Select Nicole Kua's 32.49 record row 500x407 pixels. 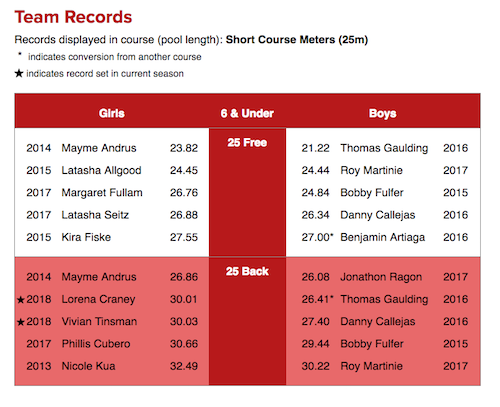tap(112, 366)
